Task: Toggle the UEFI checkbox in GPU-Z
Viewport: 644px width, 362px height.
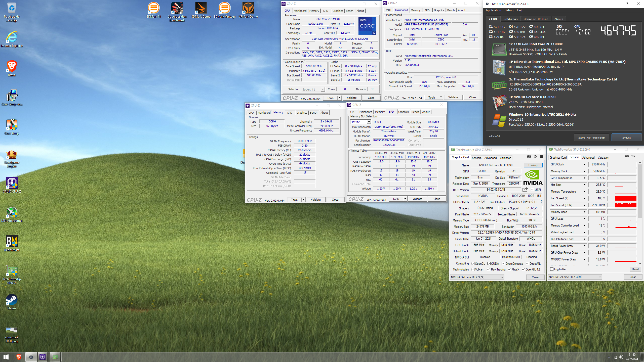Action: (x=532, y=190)
